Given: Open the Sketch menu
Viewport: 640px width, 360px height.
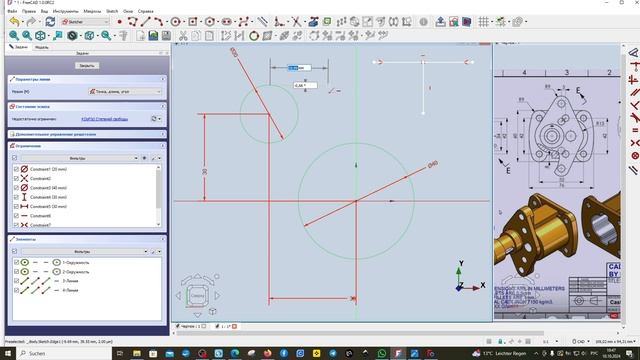Looking at the screenshot, I should coord(112,11).
